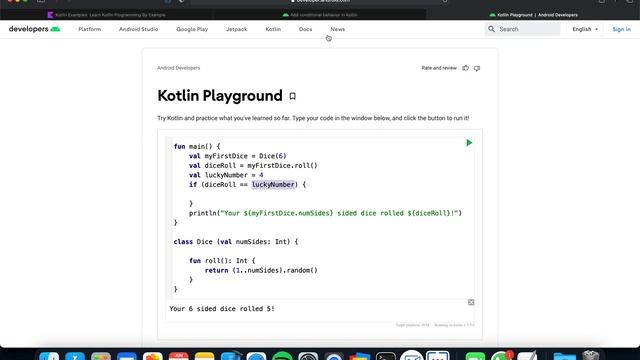Open the News menu
The width and height of the screenshot is (640, 360).
point(338,29)
